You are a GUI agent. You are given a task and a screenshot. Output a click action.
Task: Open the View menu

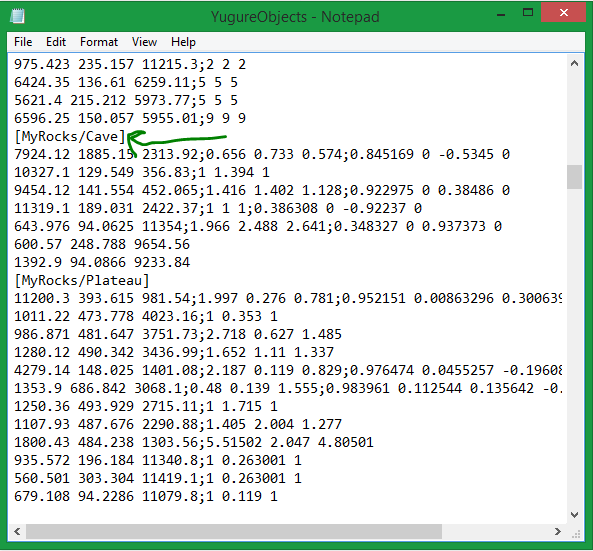[x=144, y=42]
